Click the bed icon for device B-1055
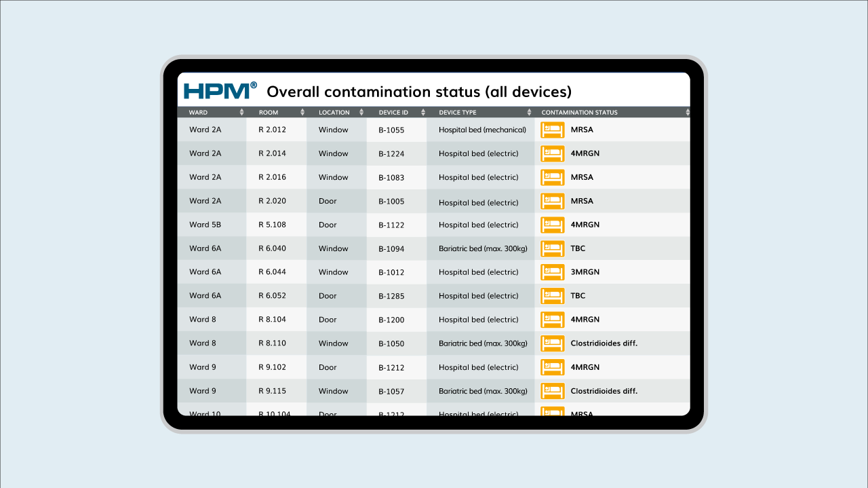The height and width of the screenshot is (488, 868). tap(552, 130)
